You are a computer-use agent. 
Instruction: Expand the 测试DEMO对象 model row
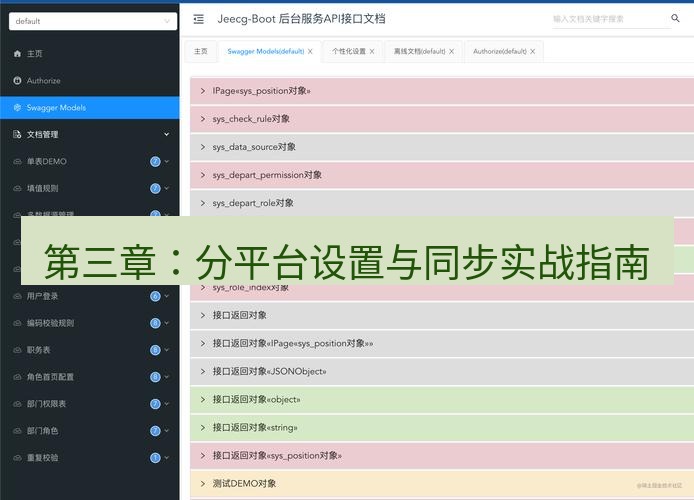[442, 484]
